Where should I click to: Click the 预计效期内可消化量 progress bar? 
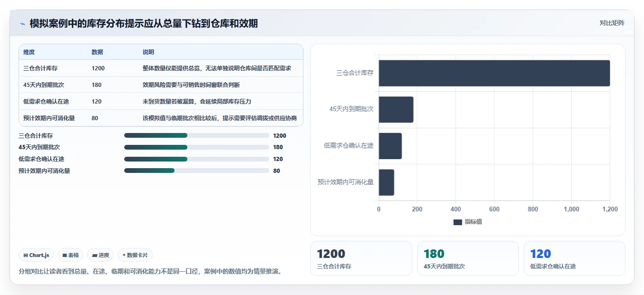coord(196,171)
